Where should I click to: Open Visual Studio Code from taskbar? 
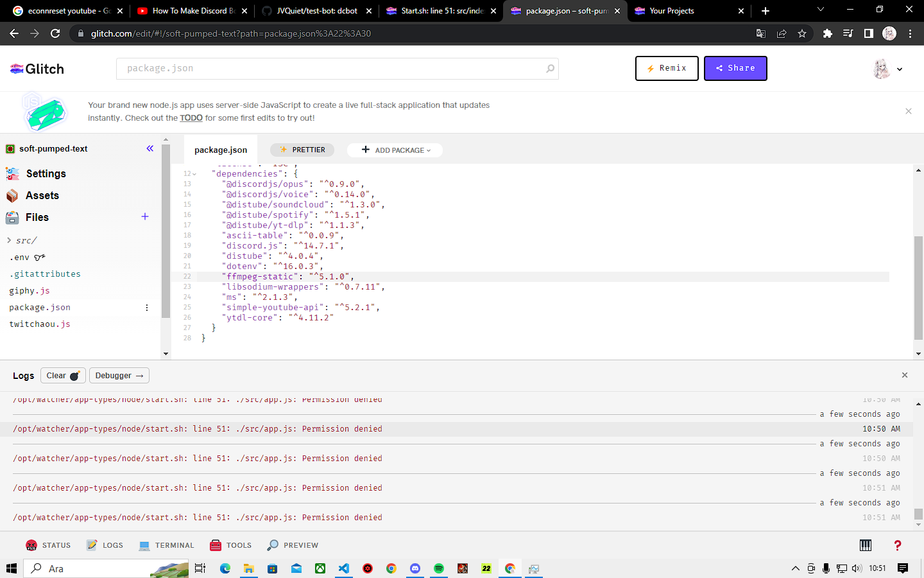[x=344, y=568]
